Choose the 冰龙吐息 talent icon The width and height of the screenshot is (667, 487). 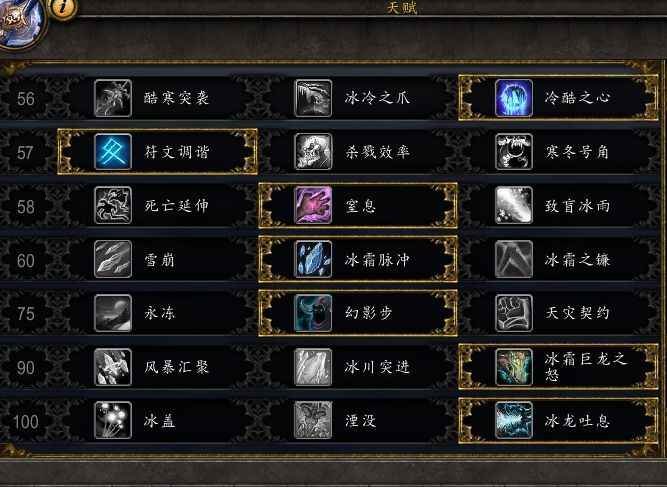514,421
